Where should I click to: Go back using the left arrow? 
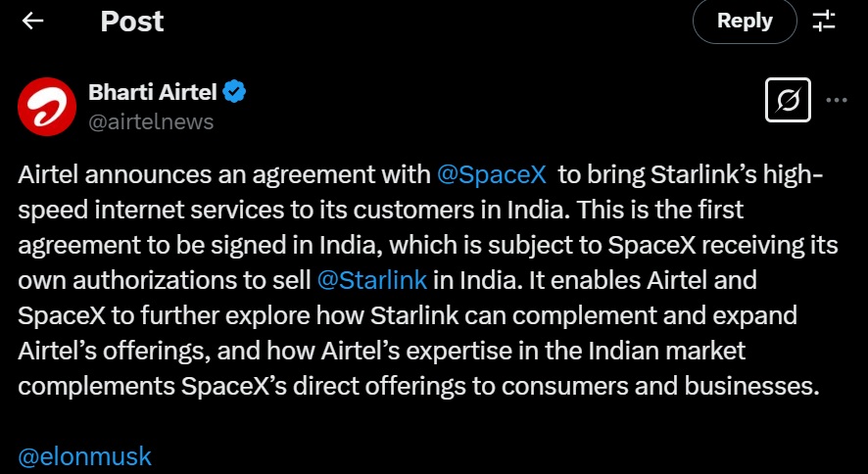click(x=33, y=21)
